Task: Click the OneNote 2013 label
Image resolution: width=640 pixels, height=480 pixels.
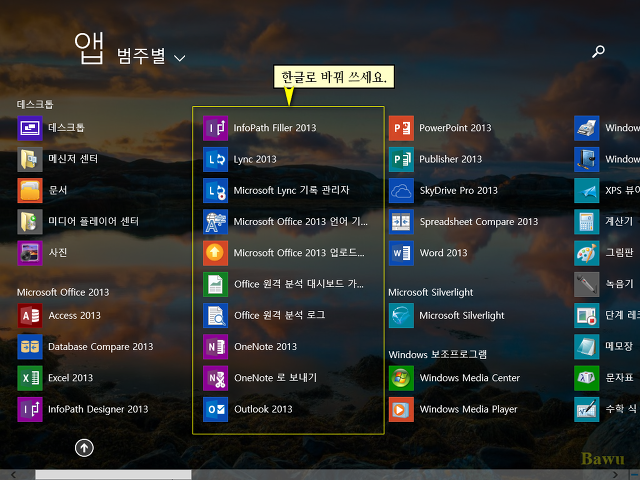Action: [265, 347]
